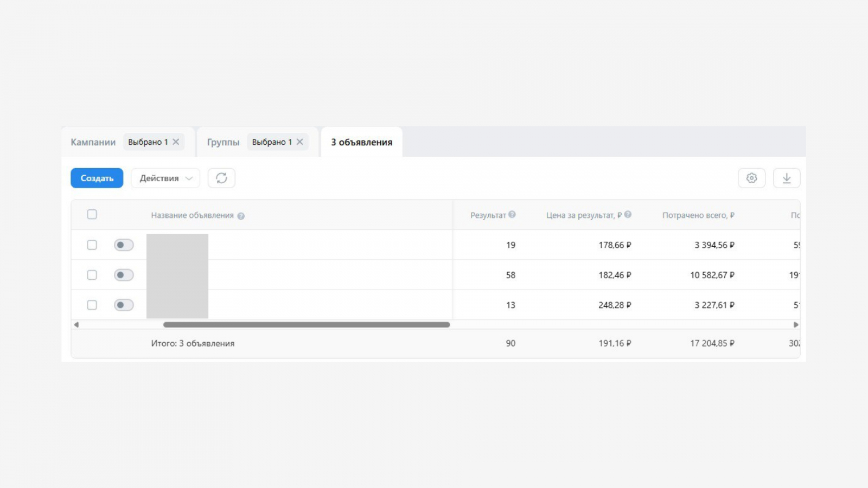Click the download export icon
Screen dimensions: 868x488
787,178
